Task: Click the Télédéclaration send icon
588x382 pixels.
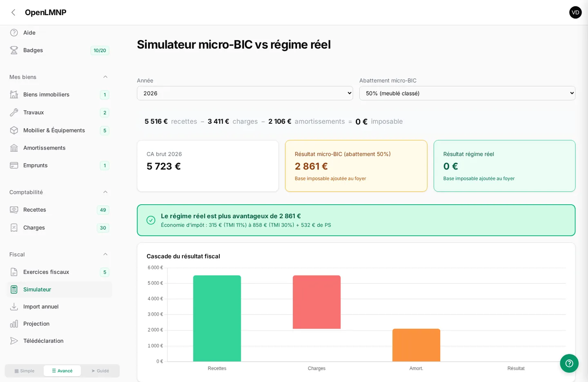Action: 14,341
